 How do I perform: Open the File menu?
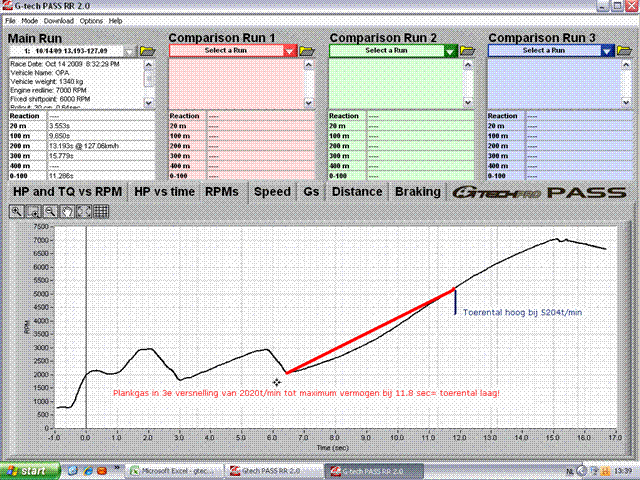coord(10,21)
